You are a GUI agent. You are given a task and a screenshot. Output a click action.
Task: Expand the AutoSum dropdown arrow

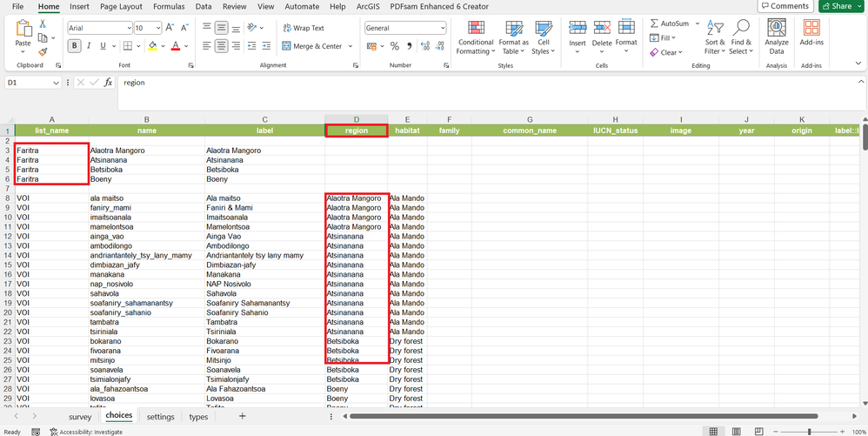[697, 23]
